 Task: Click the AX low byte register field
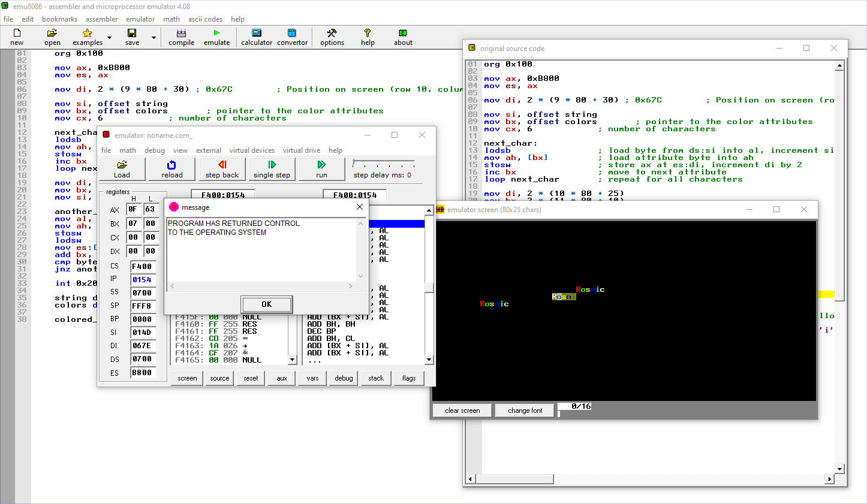(150, 209)
